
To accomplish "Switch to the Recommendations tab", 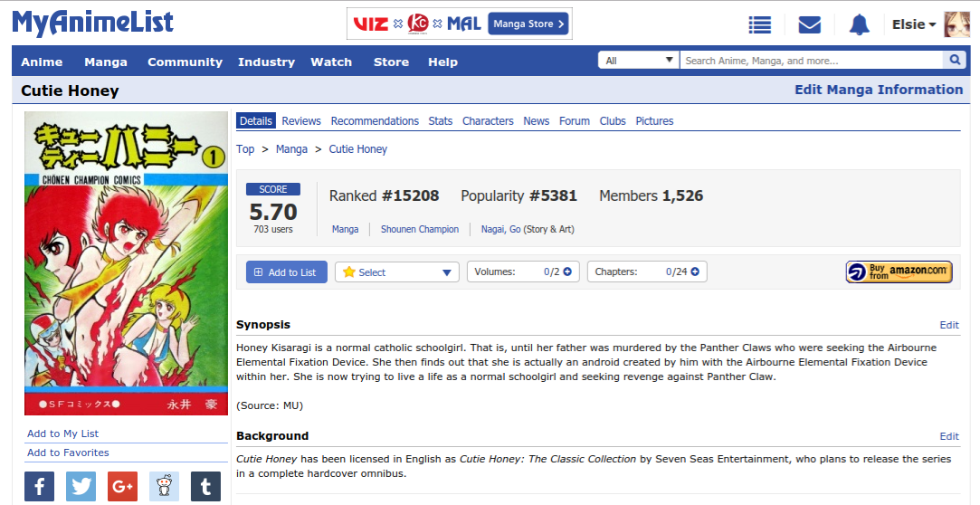I will 375,120.
